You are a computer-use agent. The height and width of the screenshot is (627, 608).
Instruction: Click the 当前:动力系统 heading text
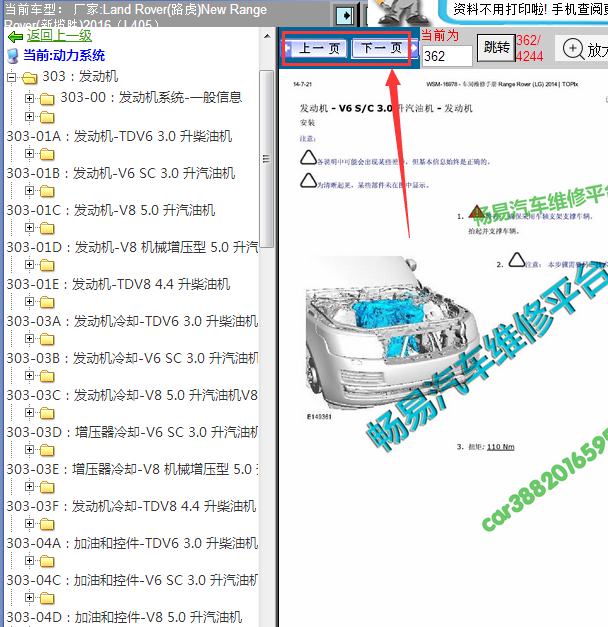[64, 56]
